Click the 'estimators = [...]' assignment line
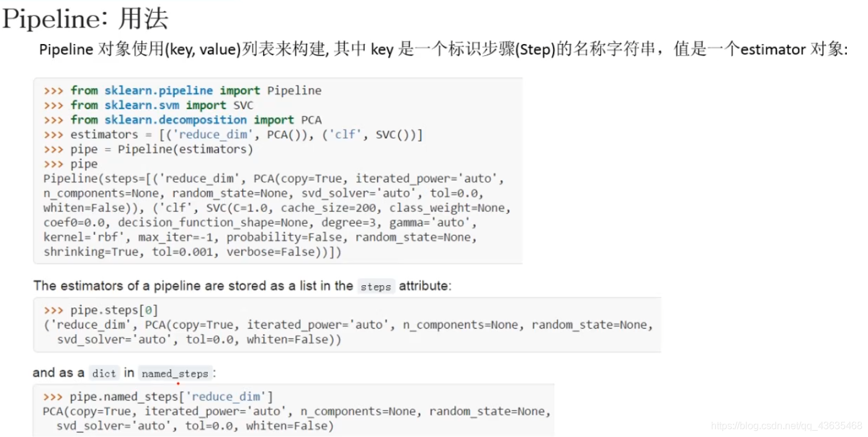This screenshot has width=868, height=437. 233,135
